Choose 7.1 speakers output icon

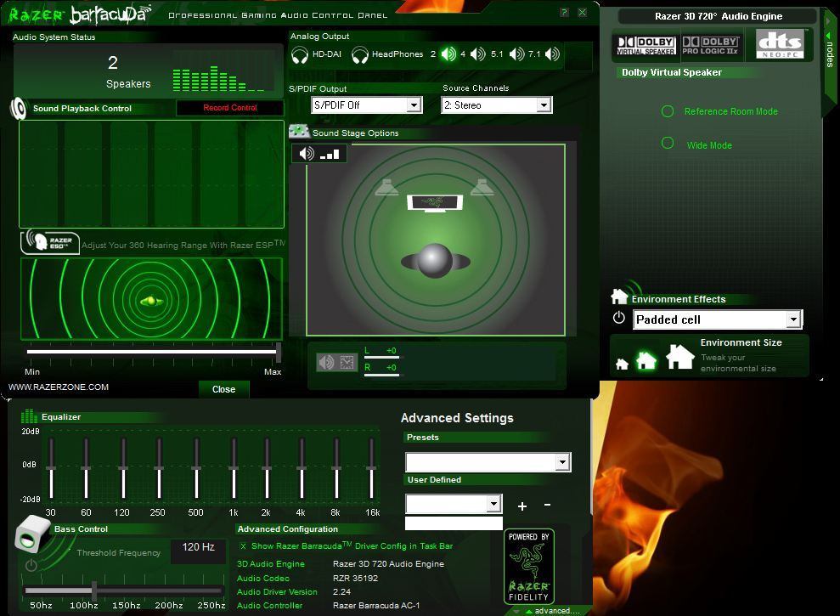[552, 54]
